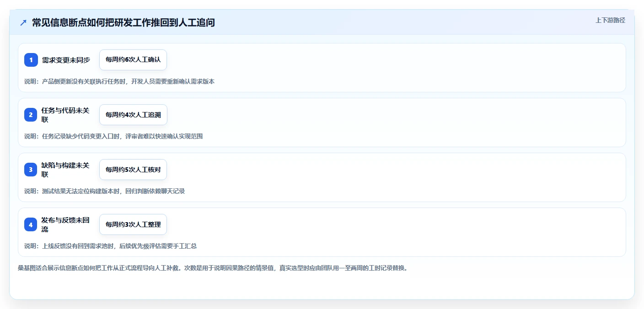Select the 需求变更未同步 label

coord(66,60)
